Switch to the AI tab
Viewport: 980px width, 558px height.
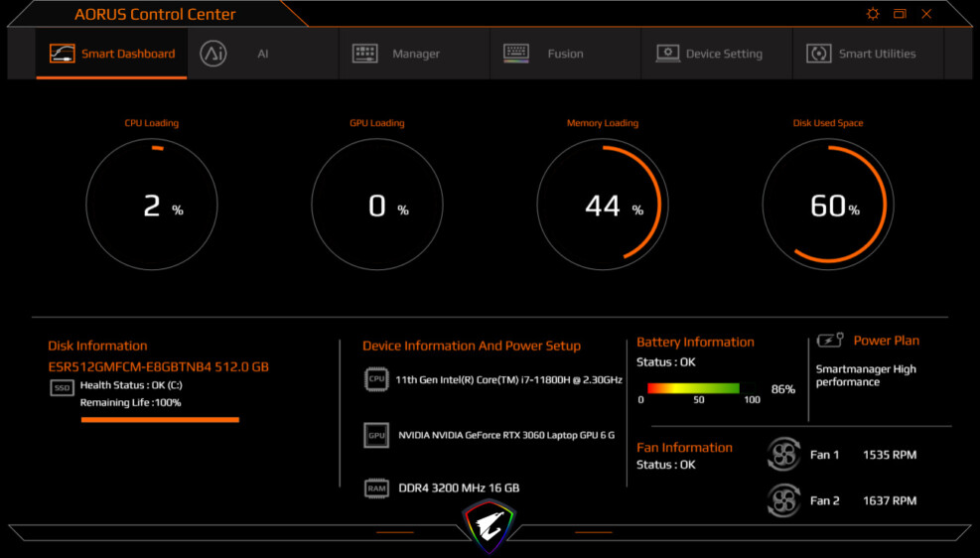263,53
